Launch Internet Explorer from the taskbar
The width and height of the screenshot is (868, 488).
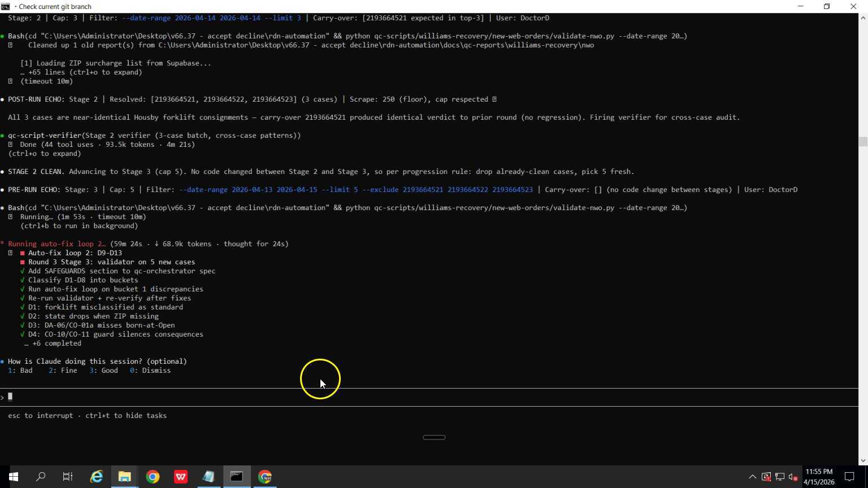[x=97, y=477]
